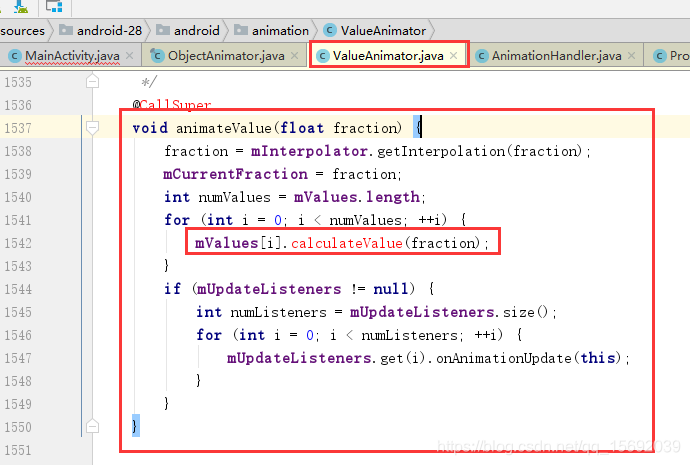Switch to the AnimationHandler.java tab

(556, 56)
